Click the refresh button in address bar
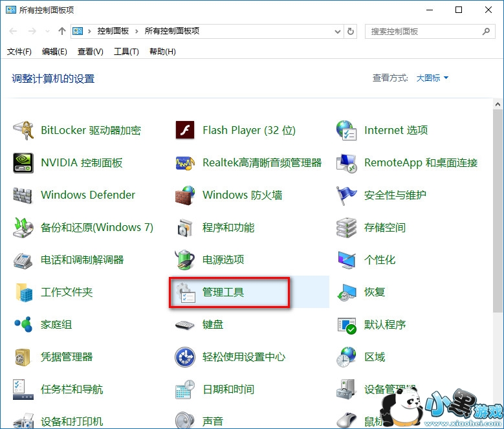 (351, 32)
